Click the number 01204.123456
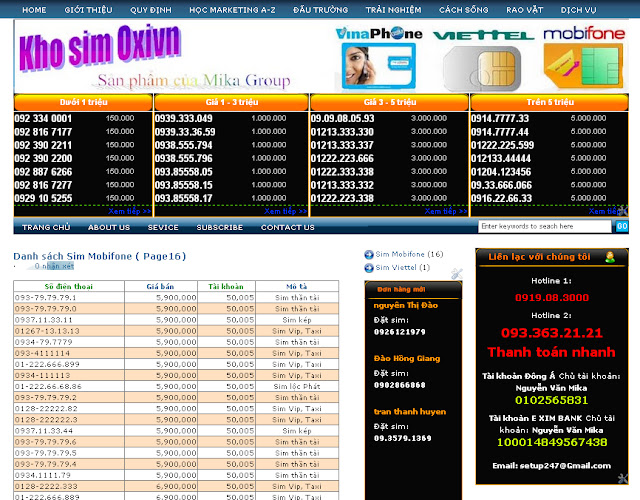The width and height of the screenshot is (640, 500). [501, 172]
